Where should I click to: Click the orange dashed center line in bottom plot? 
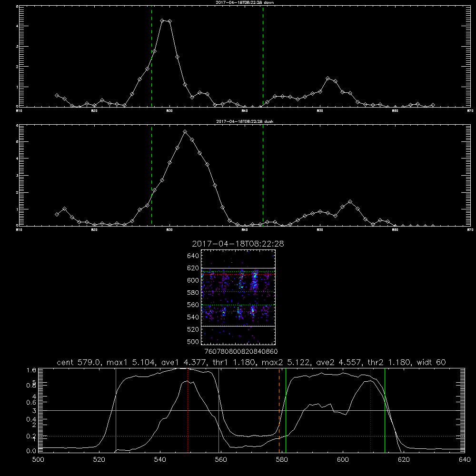pyautogui.click(x=279, y=410)
